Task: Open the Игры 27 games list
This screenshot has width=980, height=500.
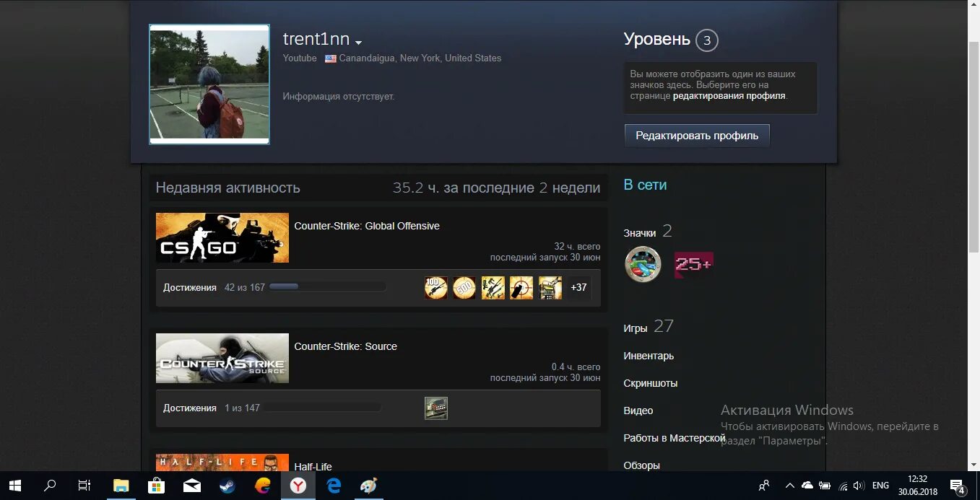Action: coord(649,327)
